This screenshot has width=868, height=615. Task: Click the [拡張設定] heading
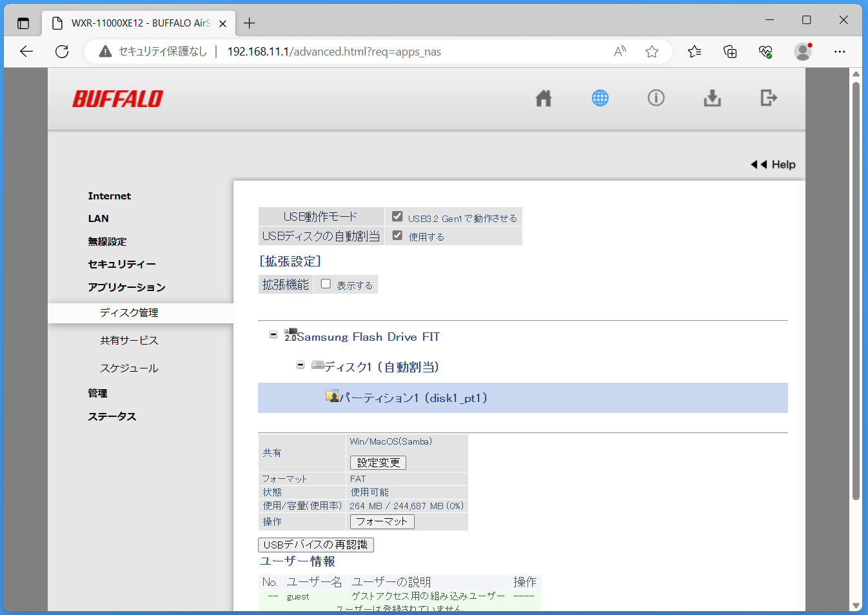tap(290, 261)
